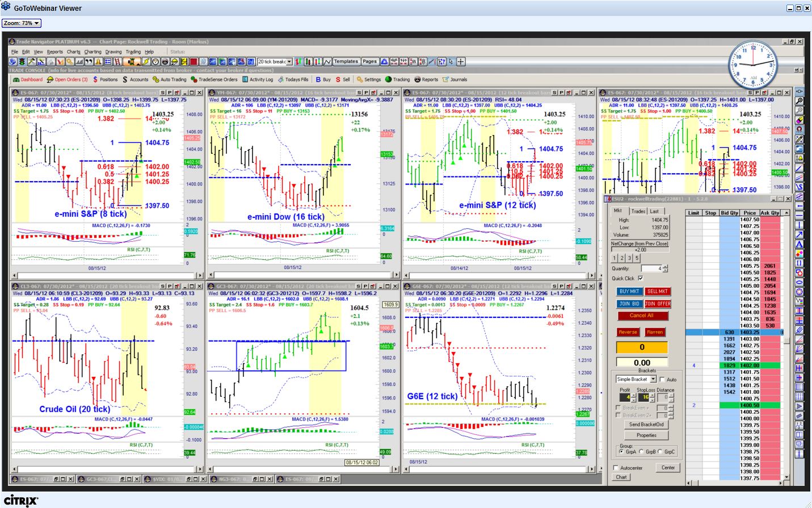Open the Drawing menu

coord(113,52)
